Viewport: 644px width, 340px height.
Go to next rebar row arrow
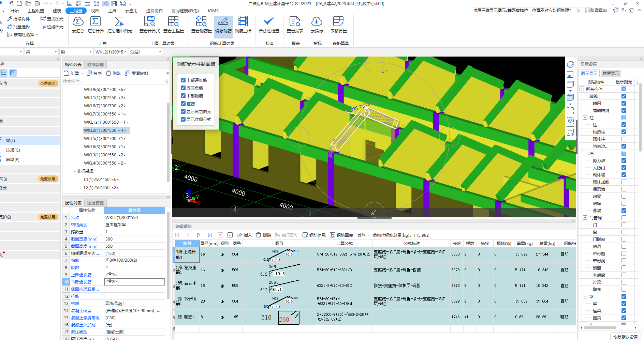(x=199, y=235)
